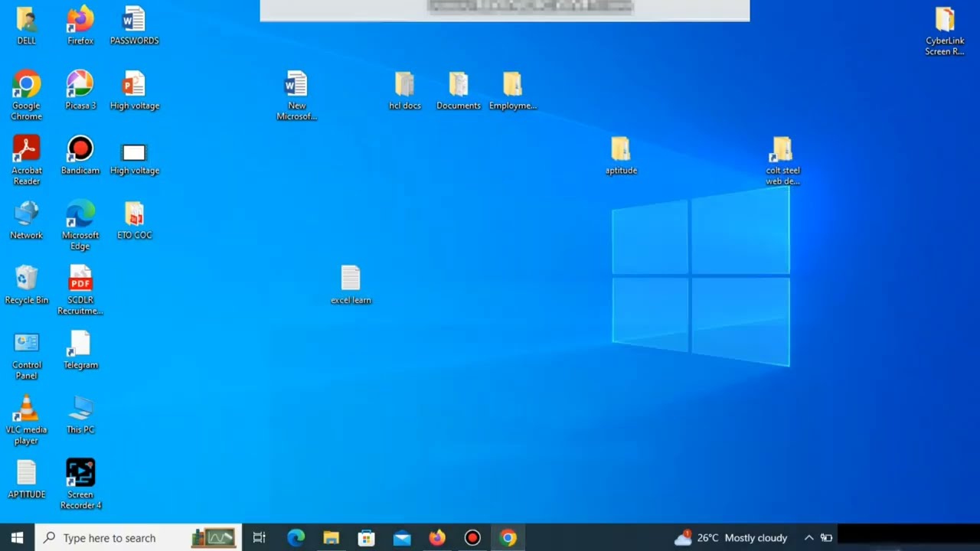
Task: Select the Recycle Bin icon
Action: coord(26,285)
